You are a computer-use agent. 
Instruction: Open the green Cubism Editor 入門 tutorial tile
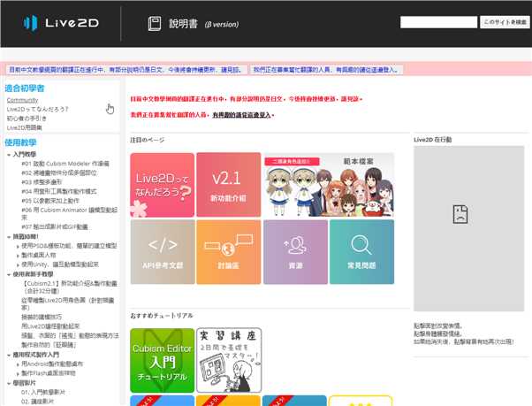163,360
